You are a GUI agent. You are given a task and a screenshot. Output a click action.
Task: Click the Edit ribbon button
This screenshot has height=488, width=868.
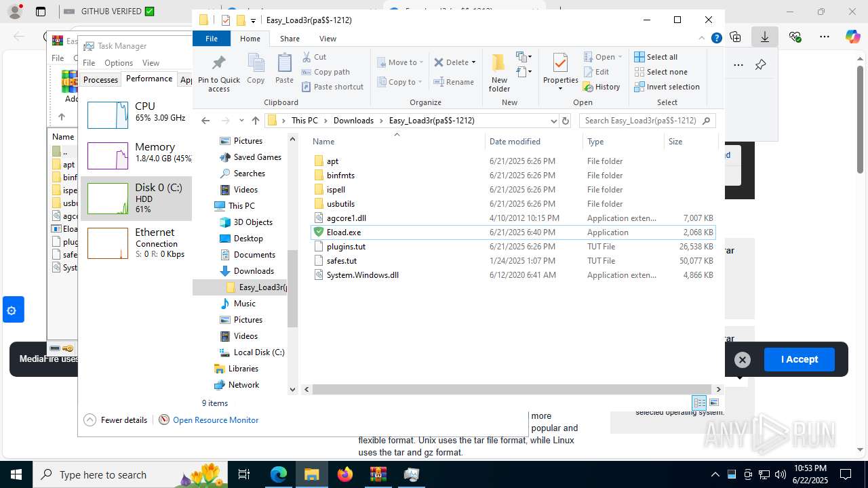coord(596,72)
